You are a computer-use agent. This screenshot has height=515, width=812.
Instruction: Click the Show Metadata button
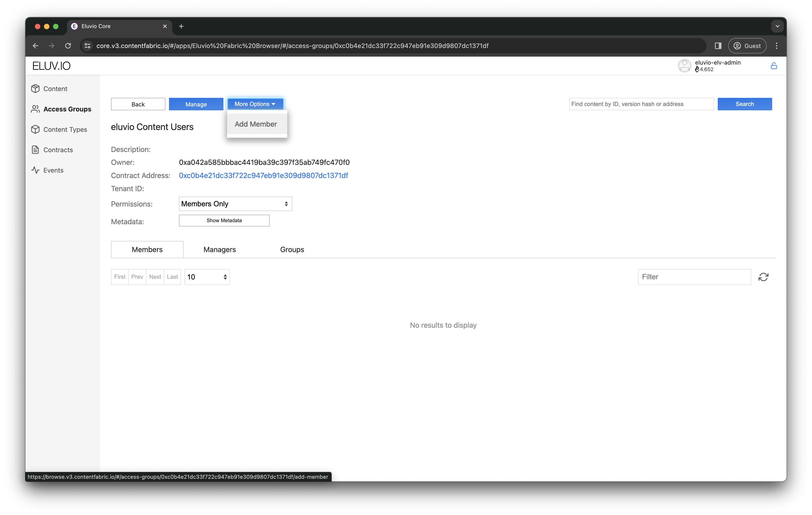(x=224, y=220)
